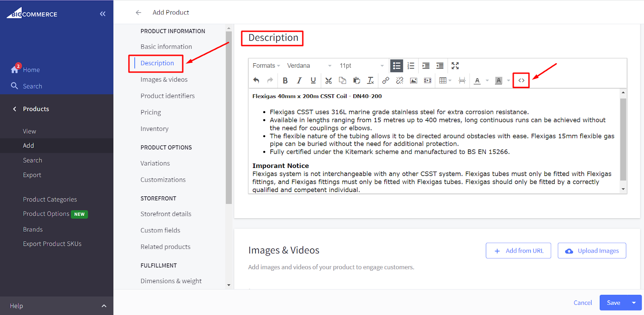The height and width of the screenshot is (315, 644).
Task: Go back using the arrow beside Add Product
Action: tap(138, 12)
